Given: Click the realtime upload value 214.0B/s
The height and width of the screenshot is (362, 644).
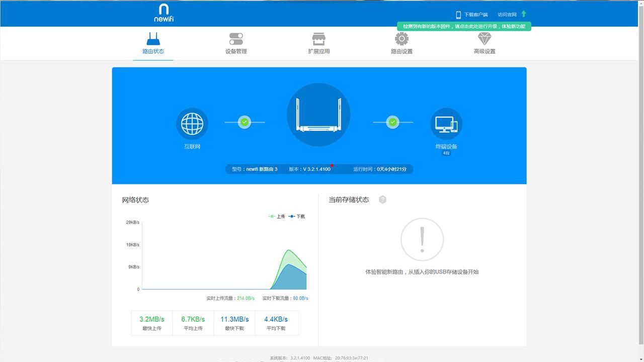Looking at the screenshot, I should point(246,299).
